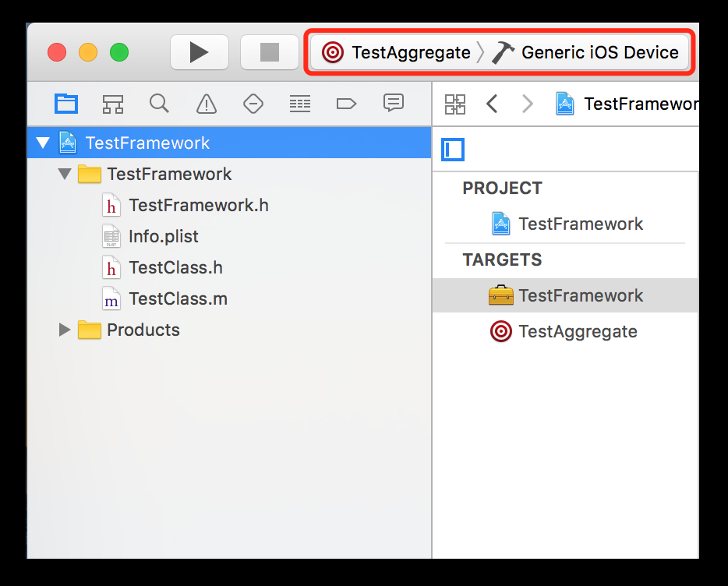Expand the Products folder
728x586 pixels.
pyautogui.click(x=65, y=330)
